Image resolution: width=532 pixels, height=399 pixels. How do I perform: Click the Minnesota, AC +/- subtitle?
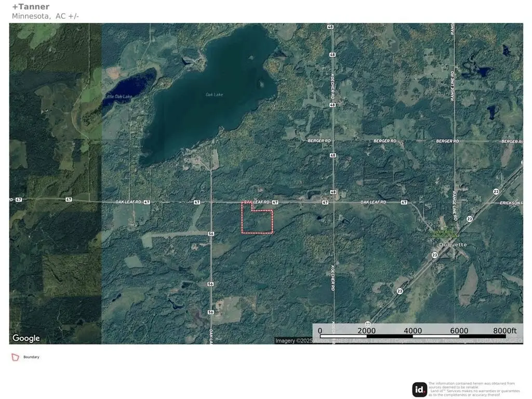click(45, 16)
